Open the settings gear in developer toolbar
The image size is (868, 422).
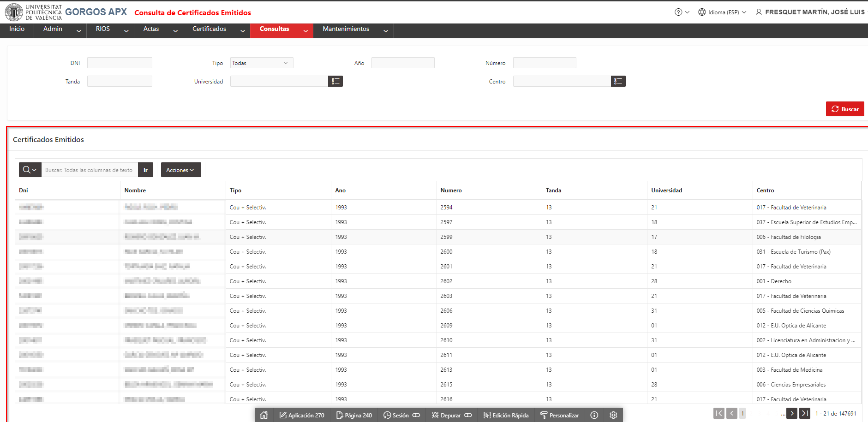[x=613, y=415]
